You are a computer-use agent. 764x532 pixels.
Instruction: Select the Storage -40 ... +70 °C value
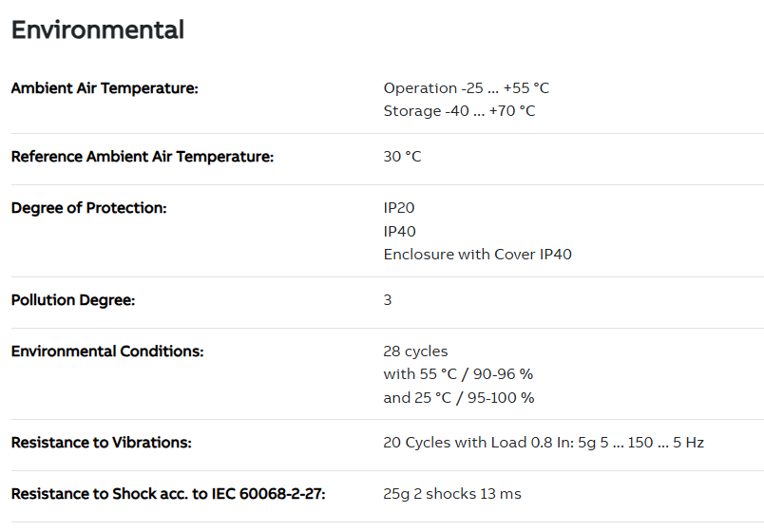click(459, 111)
